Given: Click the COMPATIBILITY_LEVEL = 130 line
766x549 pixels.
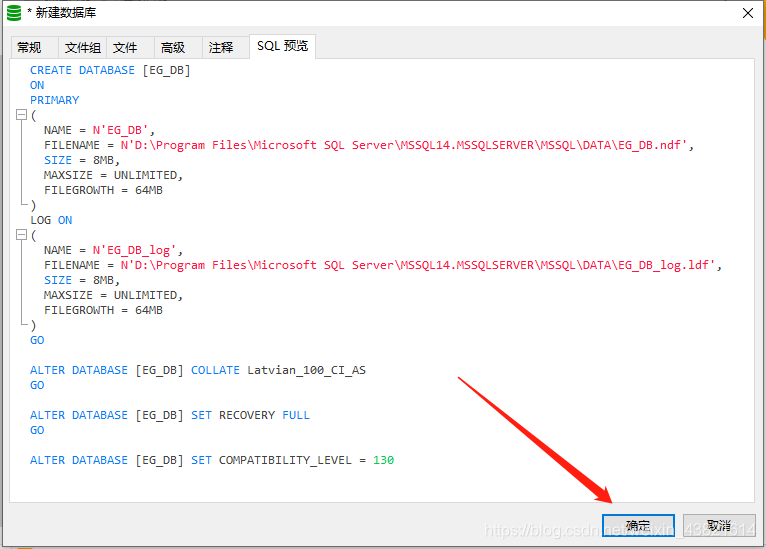Looking at the screenshot, I should (212, 460).
